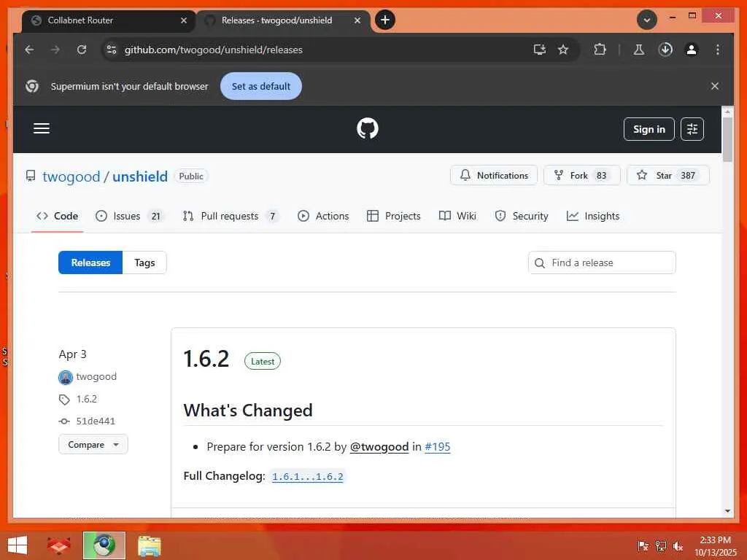Click the muted volume tray icon
Viewport: 747px width, 560px height.
pos(678,545)
